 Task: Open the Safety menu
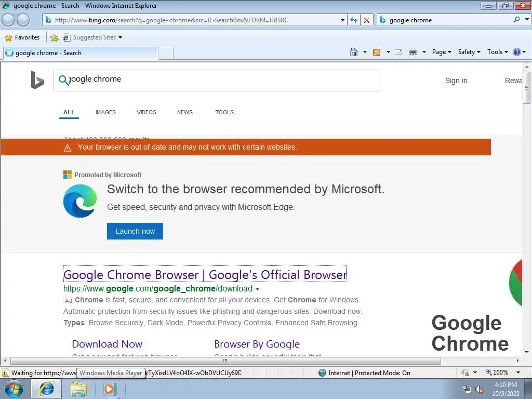pyautogui.click(x=469, y=52)
